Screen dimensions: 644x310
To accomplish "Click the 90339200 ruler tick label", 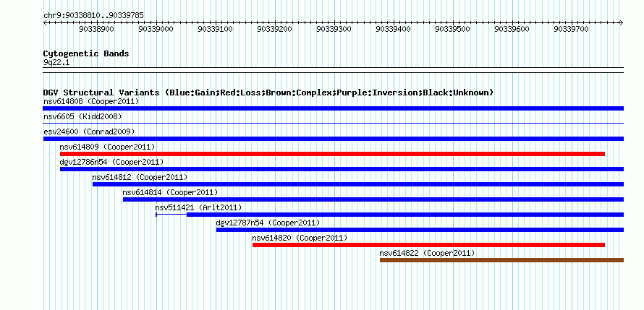I will (275, 29).
